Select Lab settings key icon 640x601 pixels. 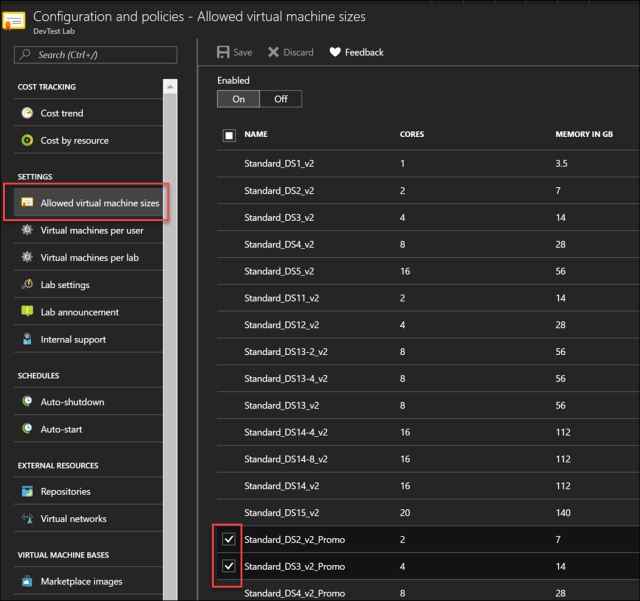(x=27, y=285)
